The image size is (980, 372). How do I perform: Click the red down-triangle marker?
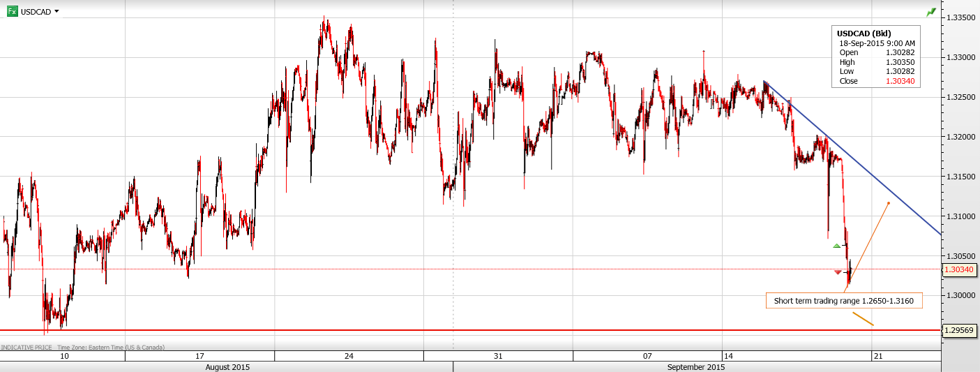click(x=838, y=272)
